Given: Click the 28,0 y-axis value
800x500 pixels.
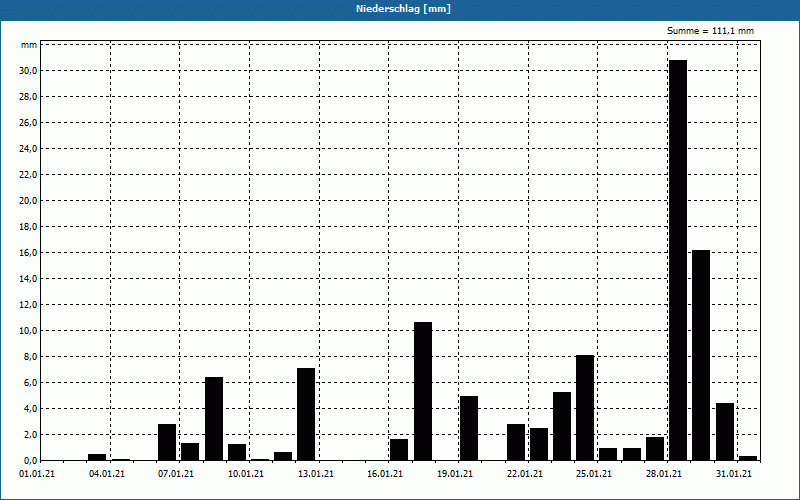Looking at the screenshot, I should 28,97.
